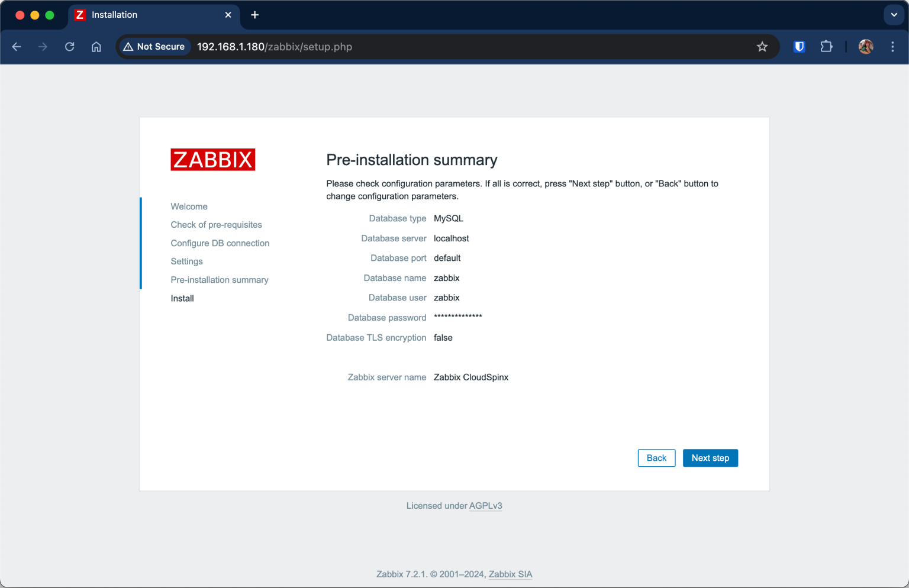Open the AGPLv3 license link
909x588 pixels.
tap(485, 506)
